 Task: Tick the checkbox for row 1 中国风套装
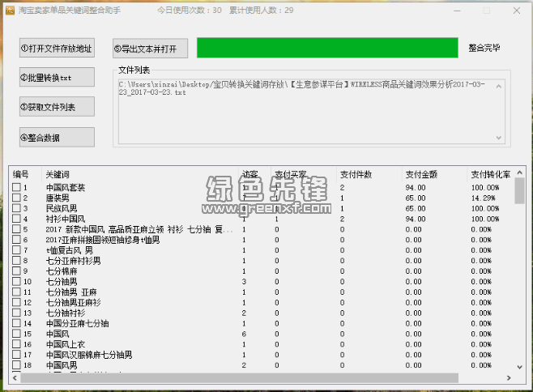pyautogui.click(x=16, y=187)
